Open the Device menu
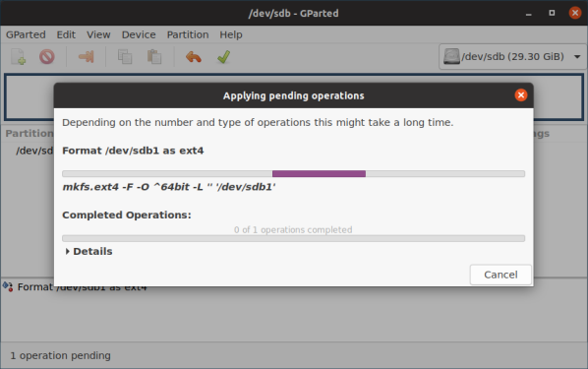 [139, 34]
